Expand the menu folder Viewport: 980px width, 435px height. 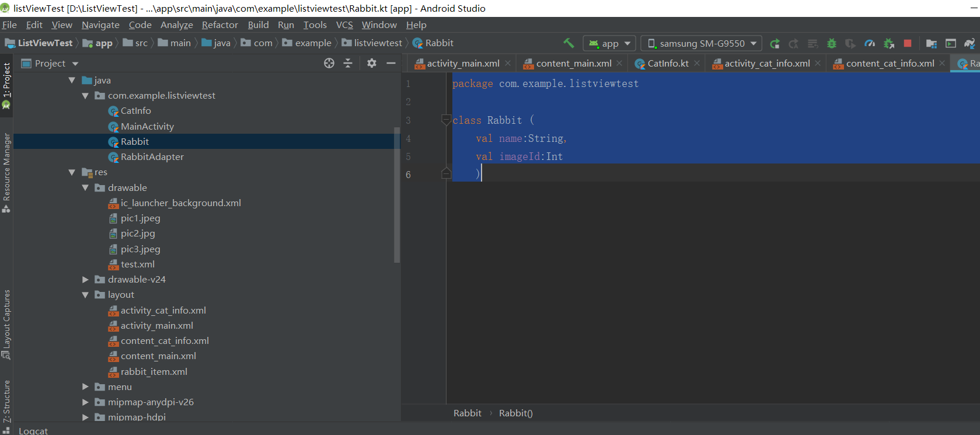click(85, 387)
